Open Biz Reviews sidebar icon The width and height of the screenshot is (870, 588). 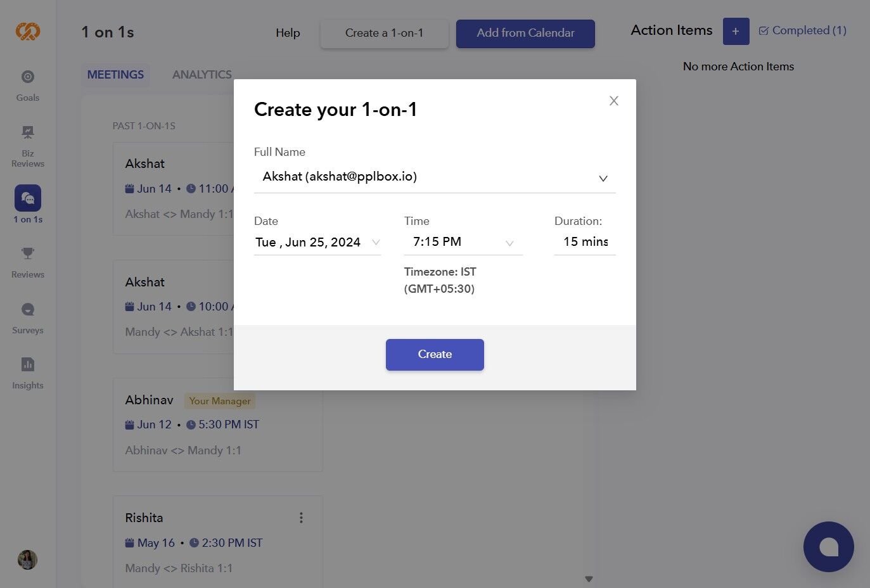[x=28, y=146]
